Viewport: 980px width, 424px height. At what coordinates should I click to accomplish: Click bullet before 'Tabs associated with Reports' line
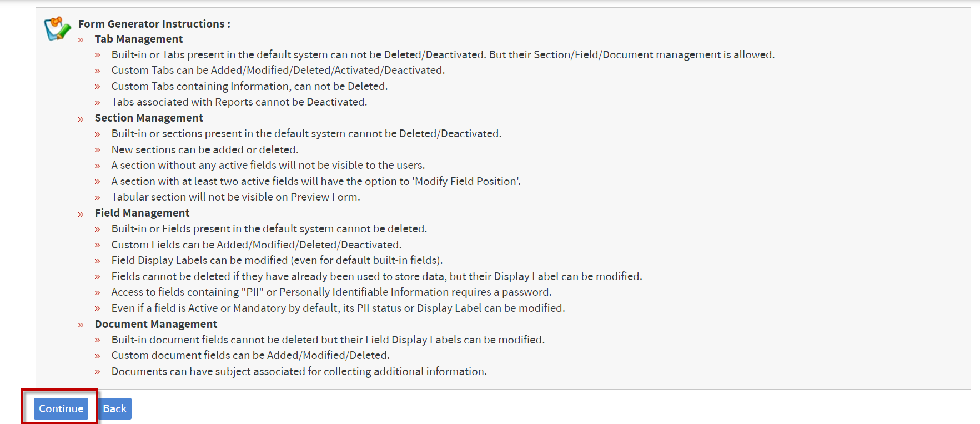[98, 103]
